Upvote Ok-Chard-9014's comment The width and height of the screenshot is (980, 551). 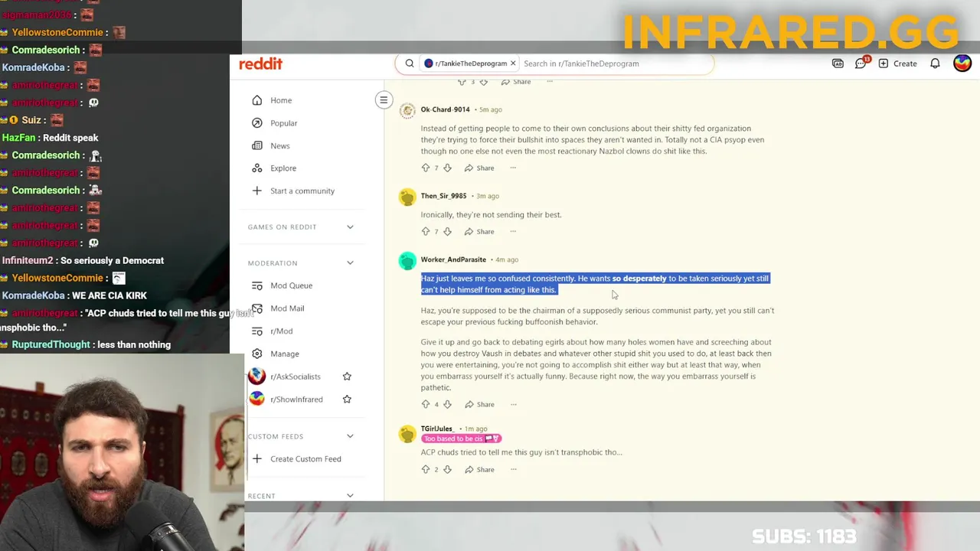[426, 168]
